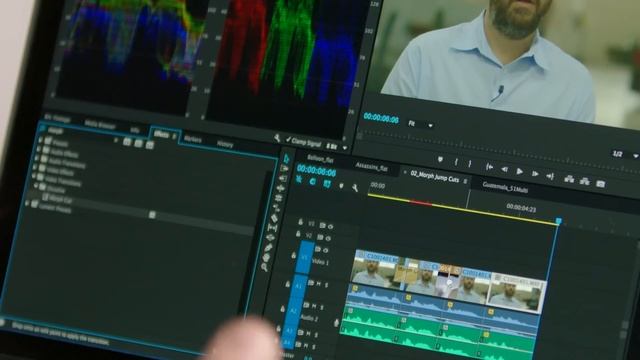Expand the Audio Transitions folder
The width and height of the screenshot is (640, 360).
click(36, 158)
